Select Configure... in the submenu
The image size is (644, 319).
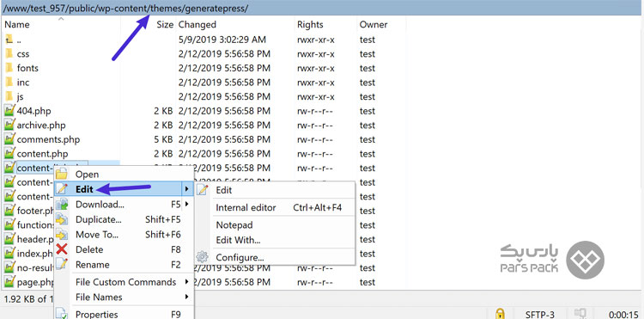click(x=240, y=258)
